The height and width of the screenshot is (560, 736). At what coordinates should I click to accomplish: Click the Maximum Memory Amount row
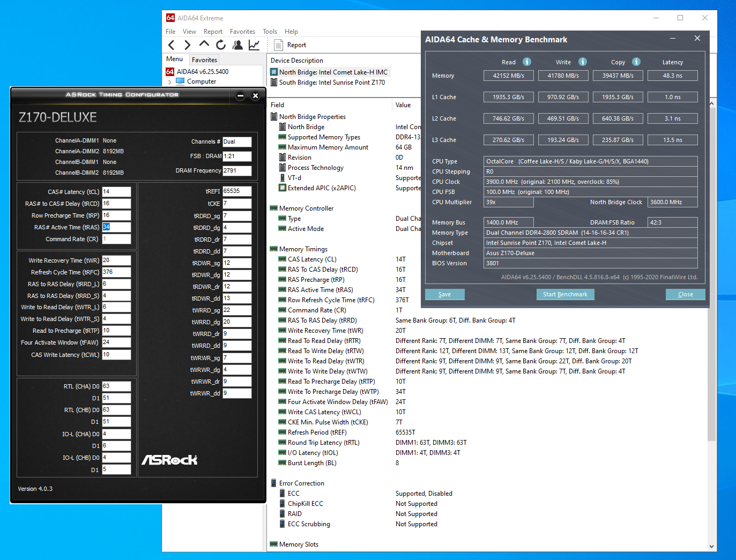(345, 147)
